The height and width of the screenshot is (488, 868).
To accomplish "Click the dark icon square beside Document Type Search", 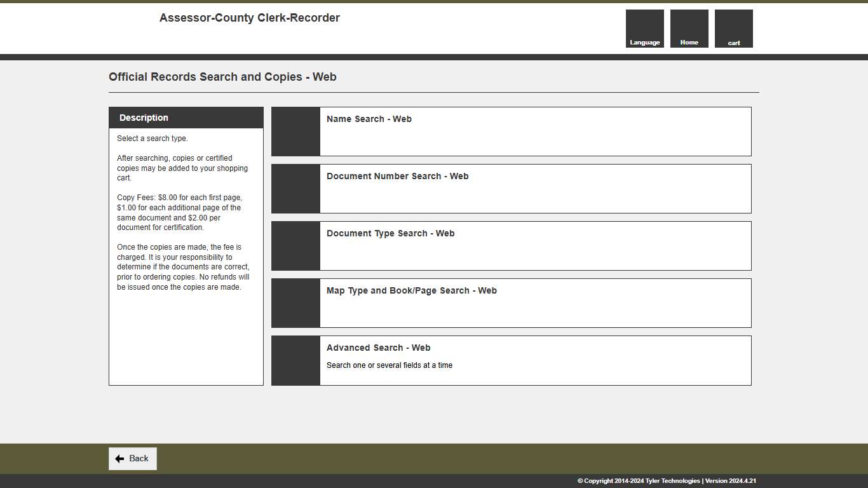I will click(295, 246).
